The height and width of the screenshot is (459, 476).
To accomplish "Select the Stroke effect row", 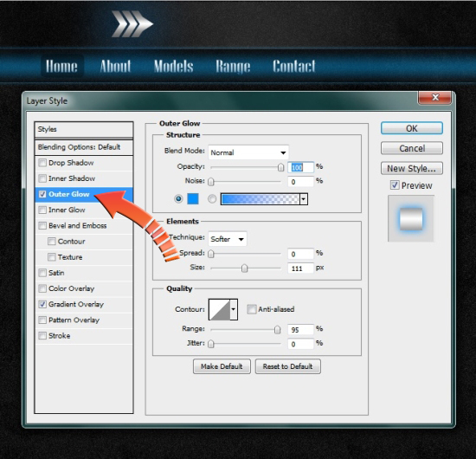I will 84,336.
